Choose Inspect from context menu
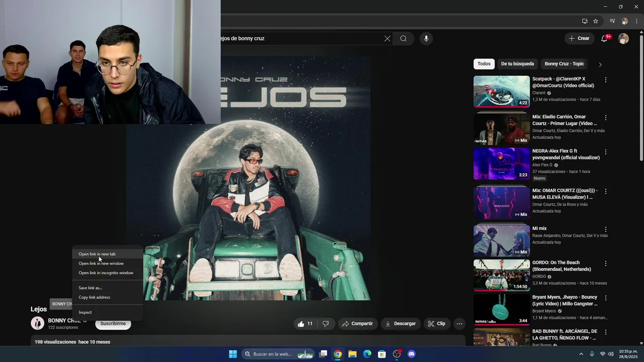The width and height of the screenshot is (644, 362). click(108, 312)
